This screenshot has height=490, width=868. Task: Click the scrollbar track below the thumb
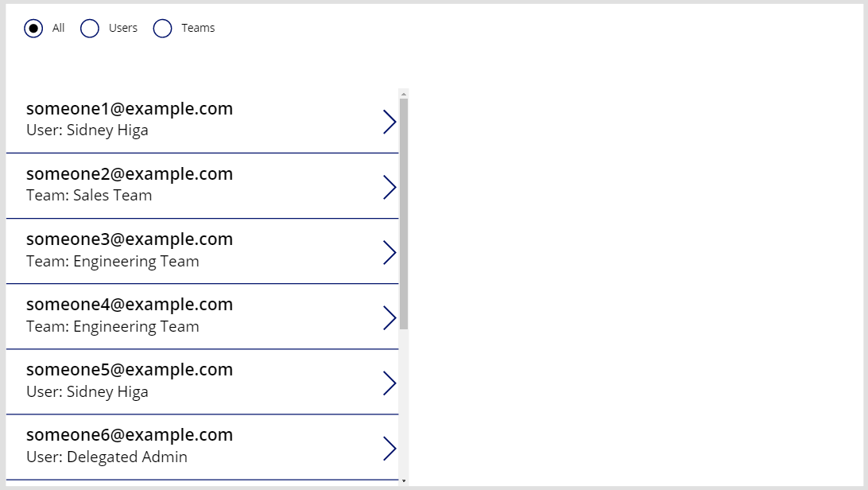[404, 403]
